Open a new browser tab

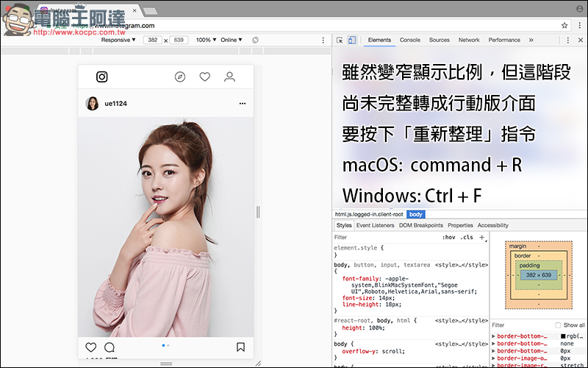tap(150, 11)
